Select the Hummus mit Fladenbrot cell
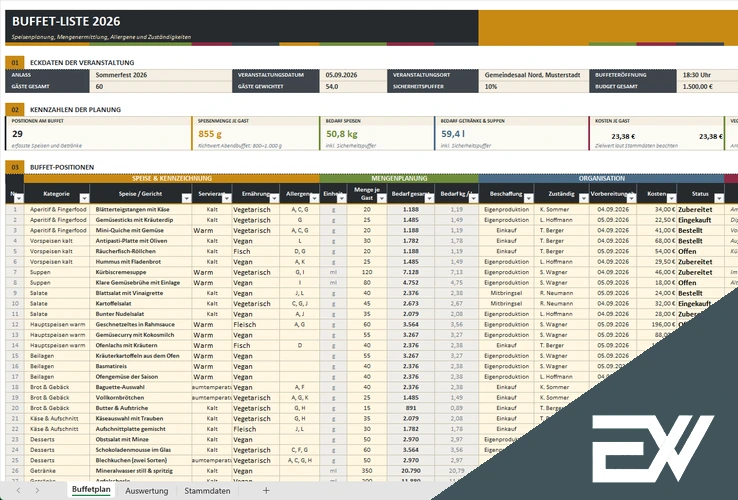The height and width of the screenshot is (500, 738). (140, 262)
